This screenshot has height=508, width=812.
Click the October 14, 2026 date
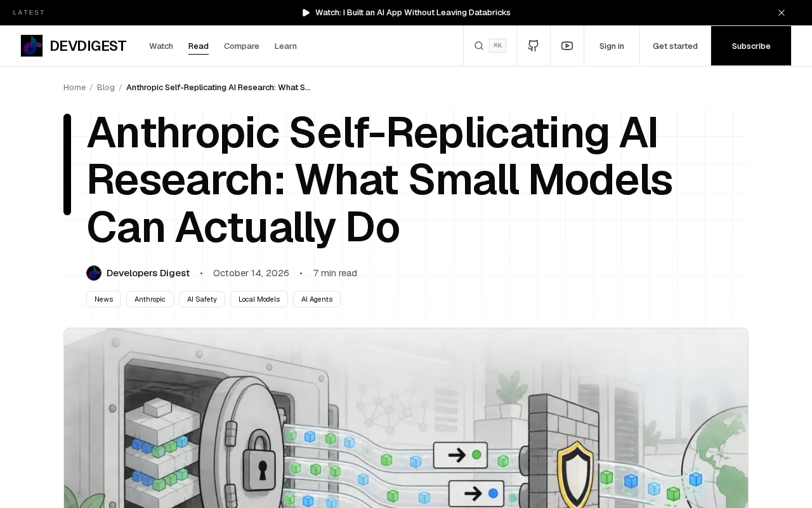click(251, 273)
